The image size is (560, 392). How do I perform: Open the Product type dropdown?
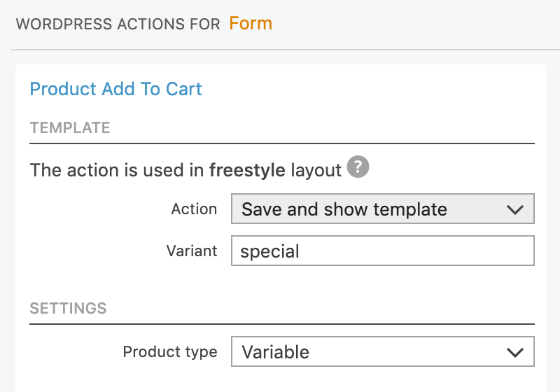[383, 351]
